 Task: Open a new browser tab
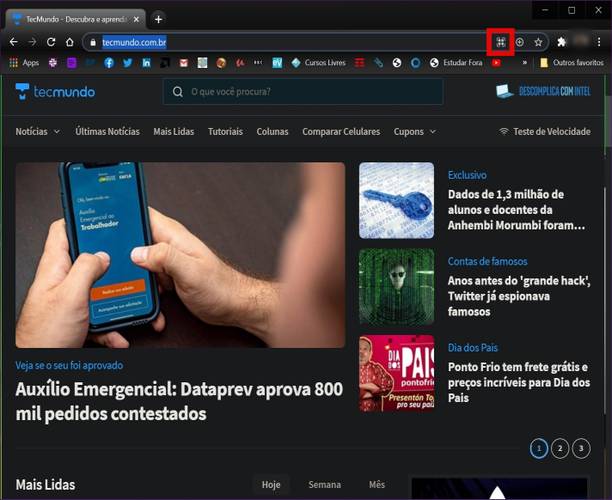[158, 19]
